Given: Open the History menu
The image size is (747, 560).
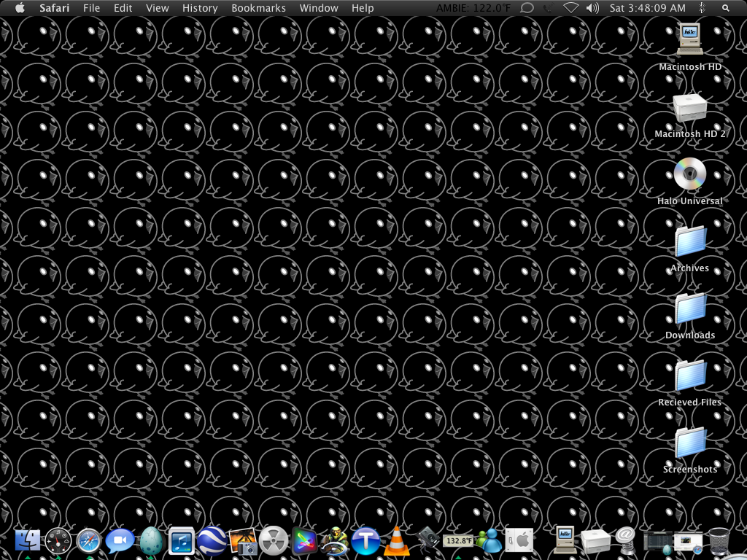Looking at the screenshot, I should coord(200,8).
